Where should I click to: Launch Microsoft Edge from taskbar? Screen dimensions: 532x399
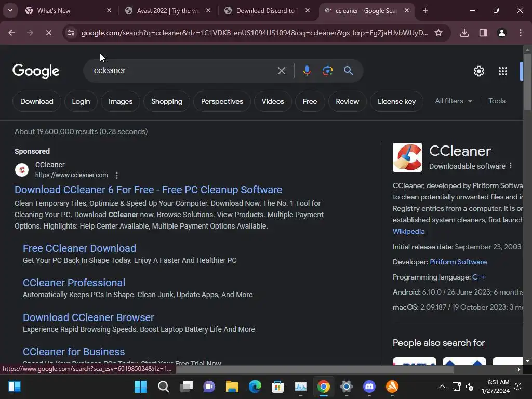255,387
